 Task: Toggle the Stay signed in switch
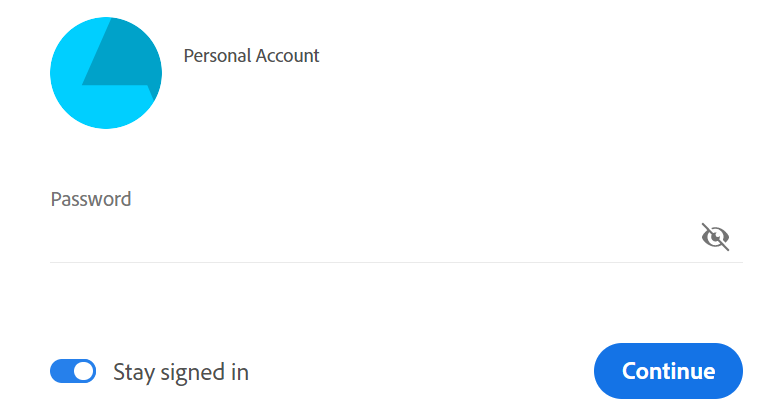tap(73, 372)
